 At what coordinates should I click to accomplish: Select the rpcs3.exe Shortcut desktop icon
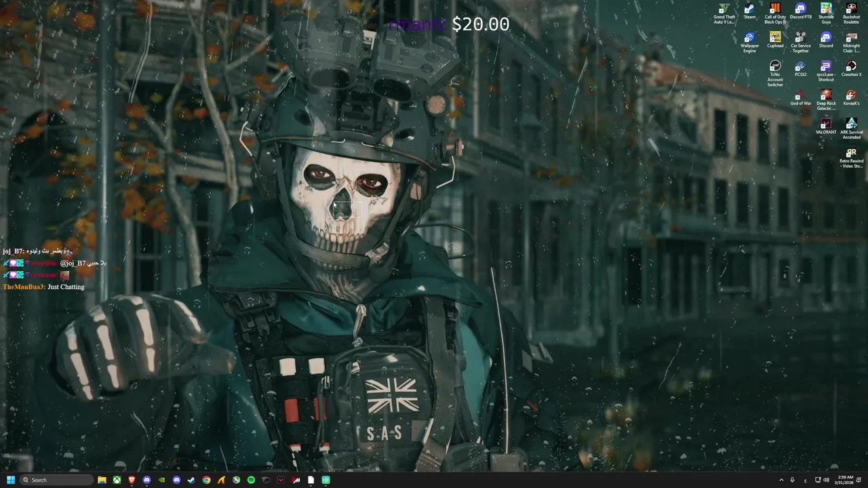[826, 71]
